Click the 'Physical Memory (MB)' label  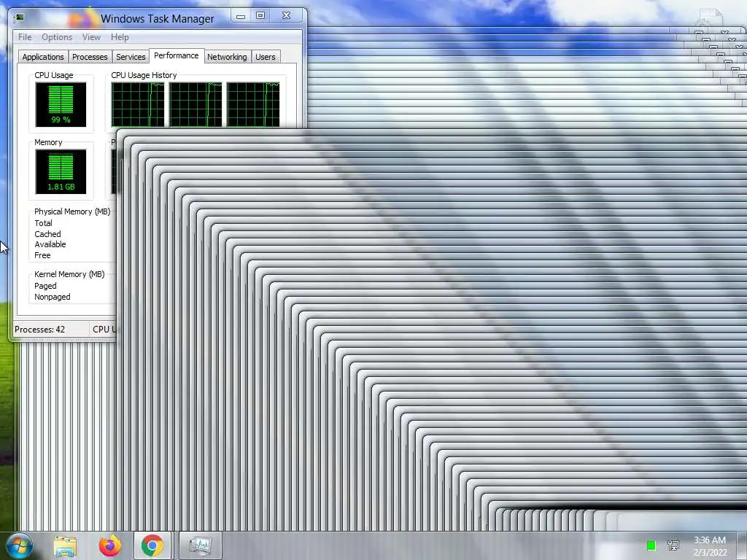(x=72, y=211)
